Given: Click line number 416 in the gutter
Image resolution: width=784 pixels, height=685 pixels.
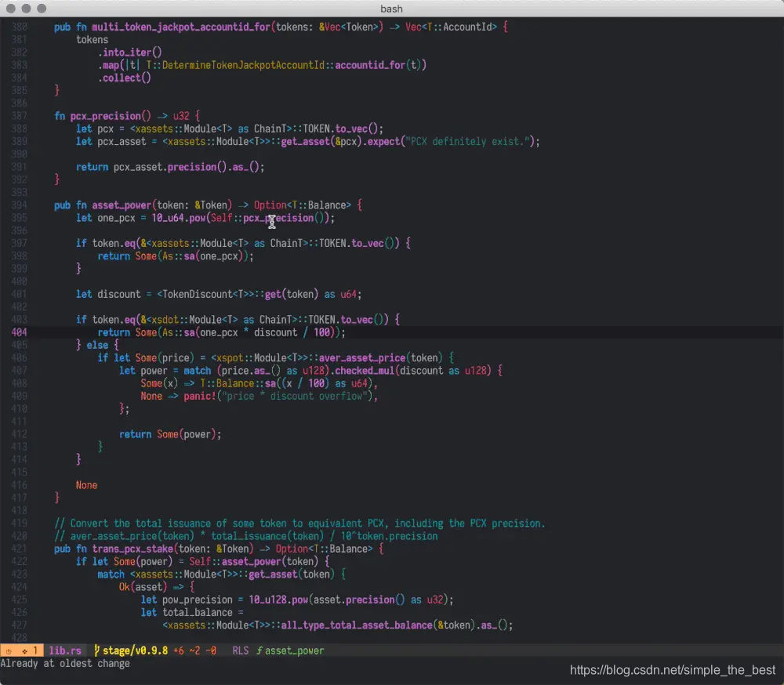Looking at the screenshot, I should tap(19, 485).
